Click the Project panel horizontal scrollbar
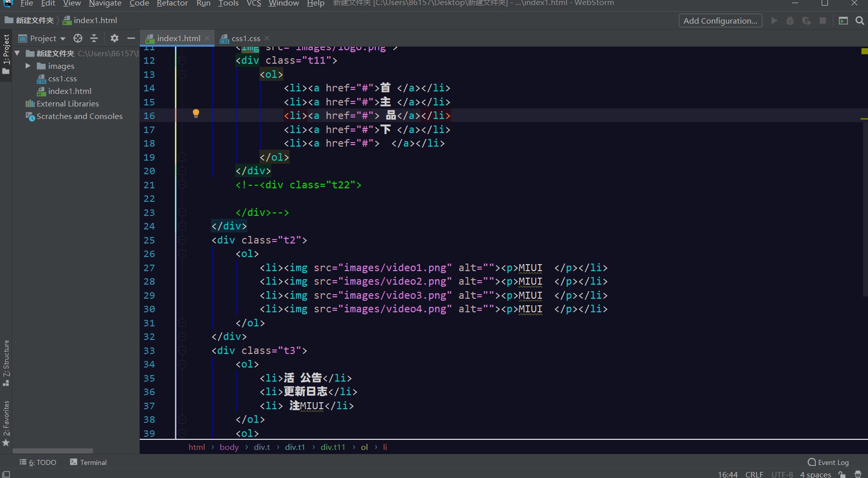The image size is (868, 478). (x=53, y=451)
